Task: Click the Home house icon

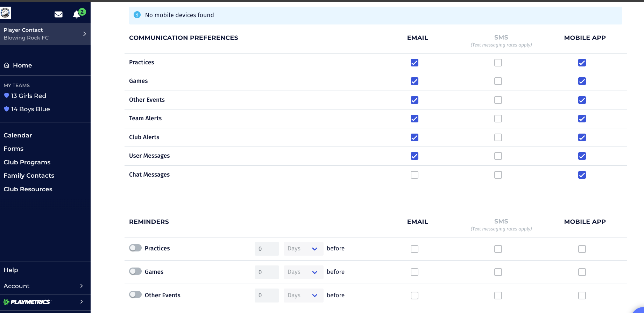Action: 7,65
